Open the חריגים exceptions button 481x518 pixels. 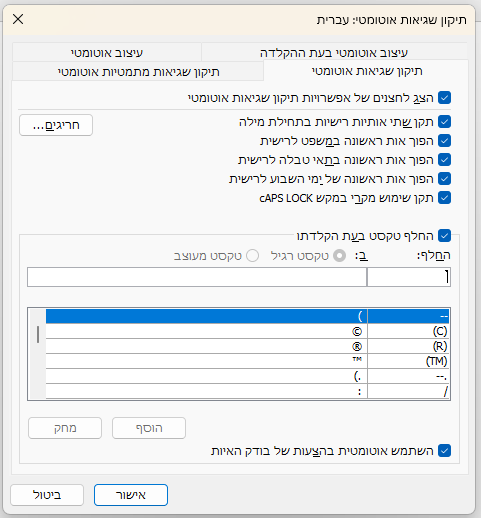(x=56, y=125)
